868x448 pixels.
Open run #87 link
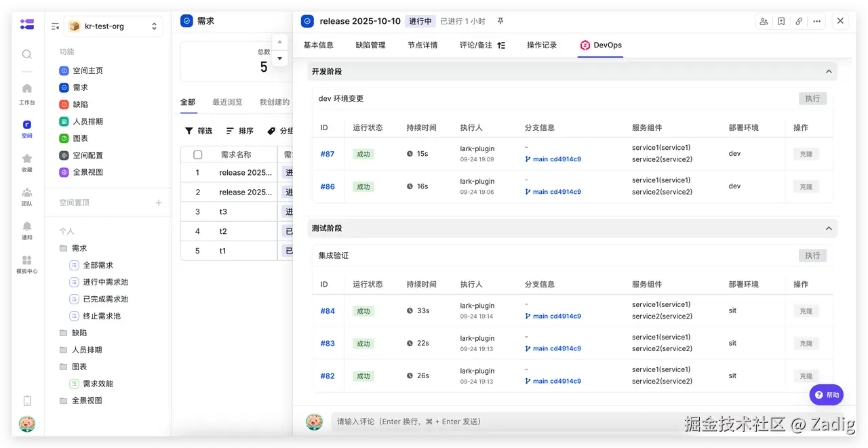coord(328,154)
